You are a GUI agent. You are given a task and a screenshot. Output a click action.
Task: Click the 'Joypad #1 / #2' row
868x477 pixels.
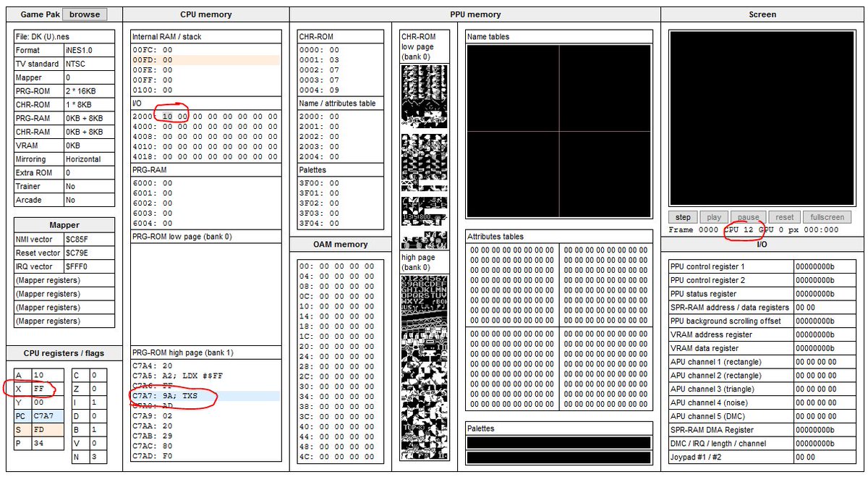point(762,457)
